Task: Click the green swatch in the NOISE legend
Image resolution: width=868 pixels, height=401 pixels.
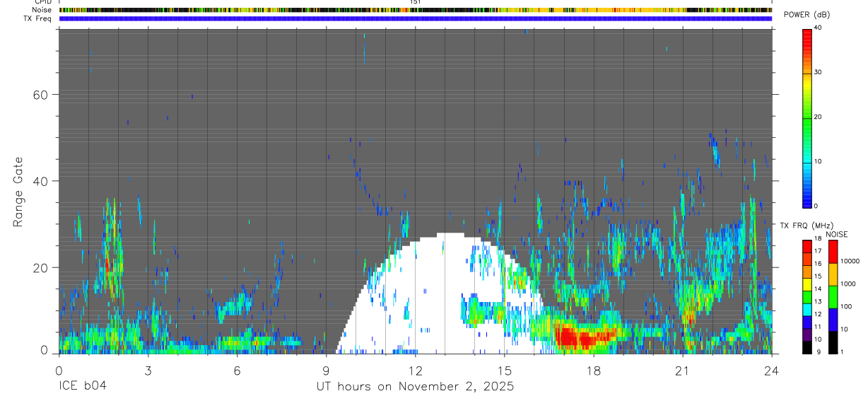Action: pos(833,297)
